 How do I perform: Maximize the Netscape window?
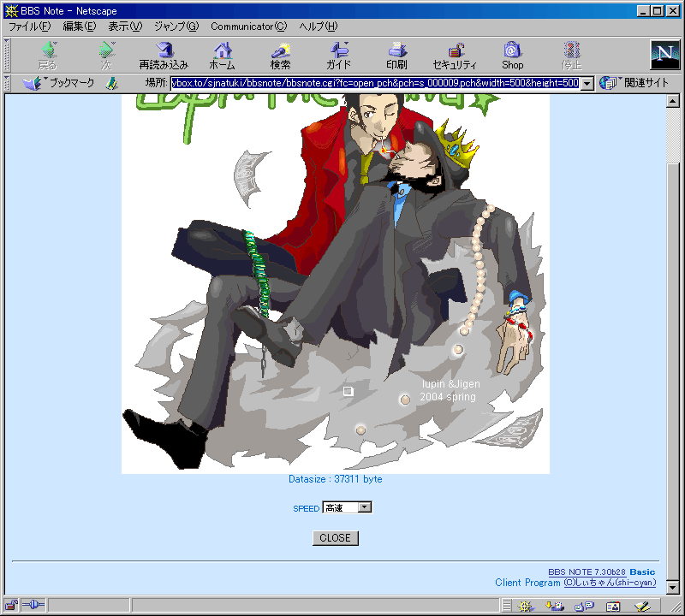657,11
